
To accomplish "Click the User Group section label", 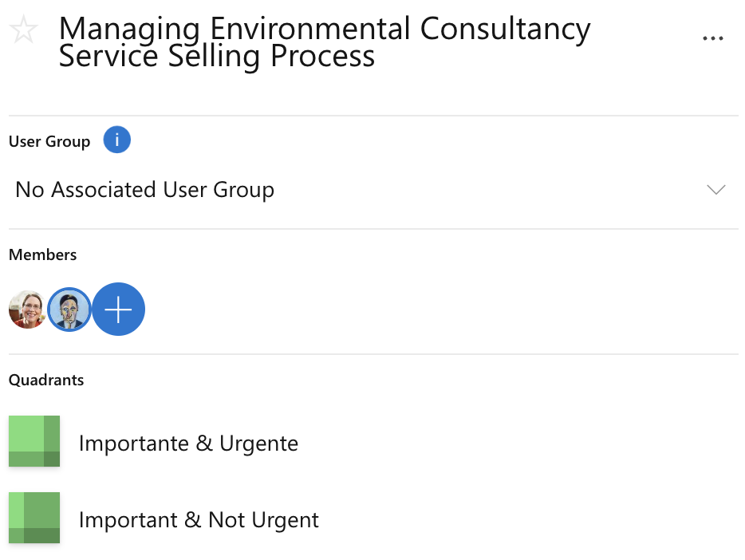I will (x=49, y=141).
